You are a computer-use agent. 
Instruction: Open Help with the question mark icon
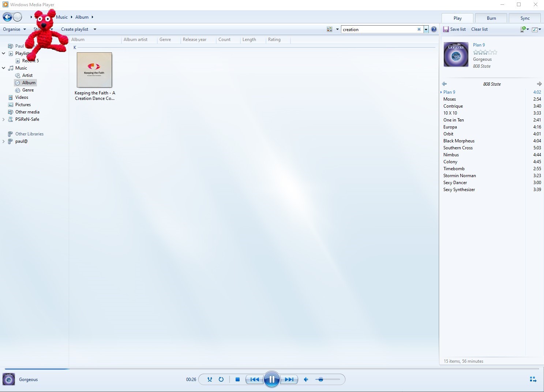click(434, 29)
